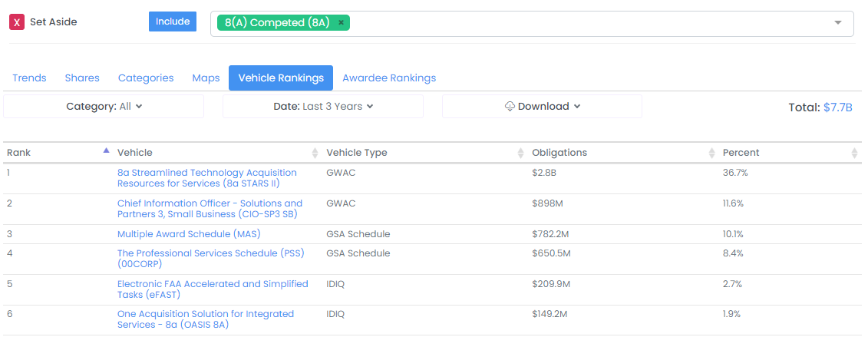Open the 8a STARS II vehicle link
The height and width of the screenshot is (337, 868).
click(207, 178)
